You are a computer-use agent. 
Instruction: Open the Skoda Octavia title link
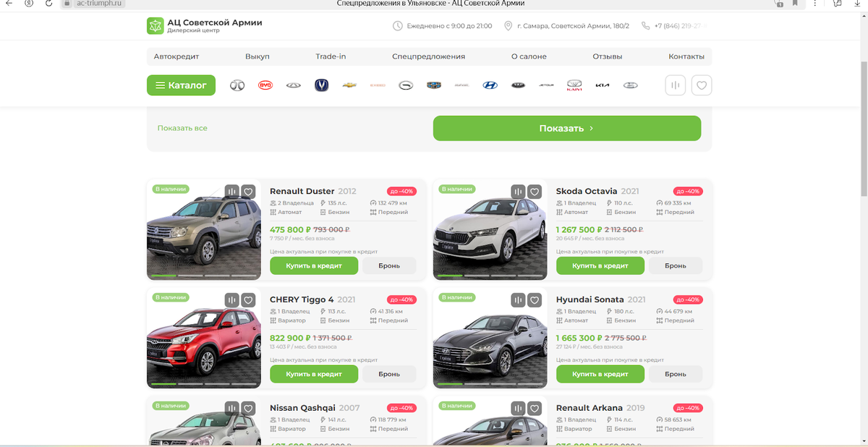click(x=587, y=192)
